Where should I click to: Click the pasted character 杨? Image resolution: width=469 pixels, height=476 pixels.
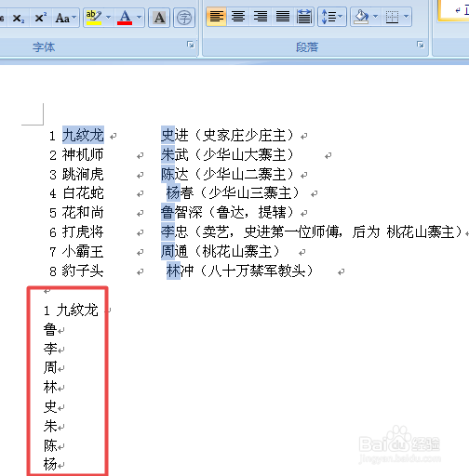50,464
